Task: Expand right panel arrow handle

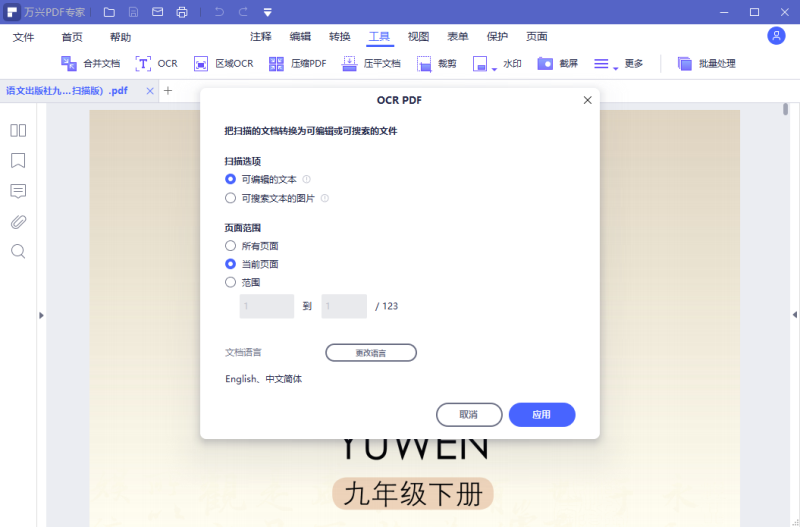Action: coord(794,315)
